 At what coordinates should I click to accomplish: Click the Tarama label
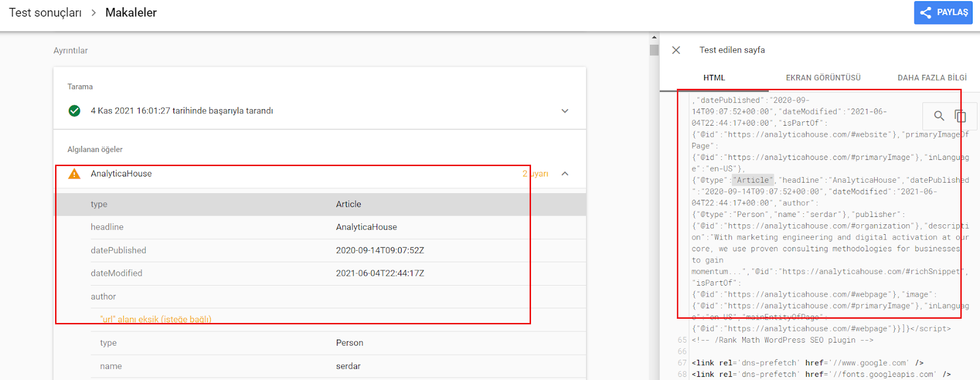tap(80, 87)
